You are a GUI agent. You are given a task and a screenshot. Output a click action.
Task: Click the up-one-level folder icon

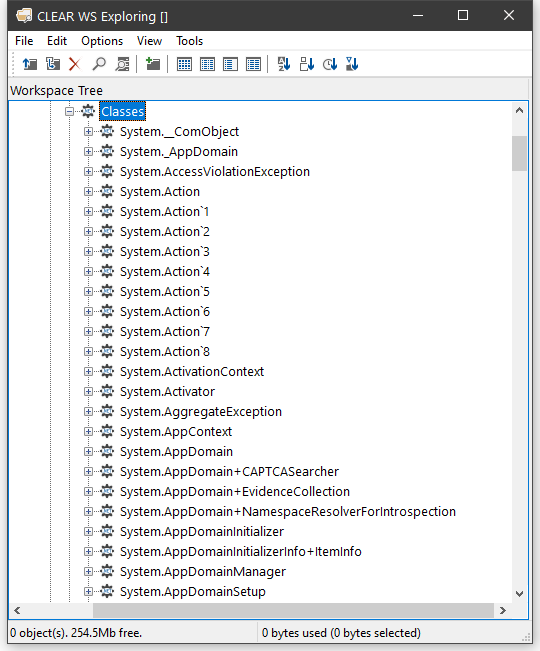(x=29, y=64)
